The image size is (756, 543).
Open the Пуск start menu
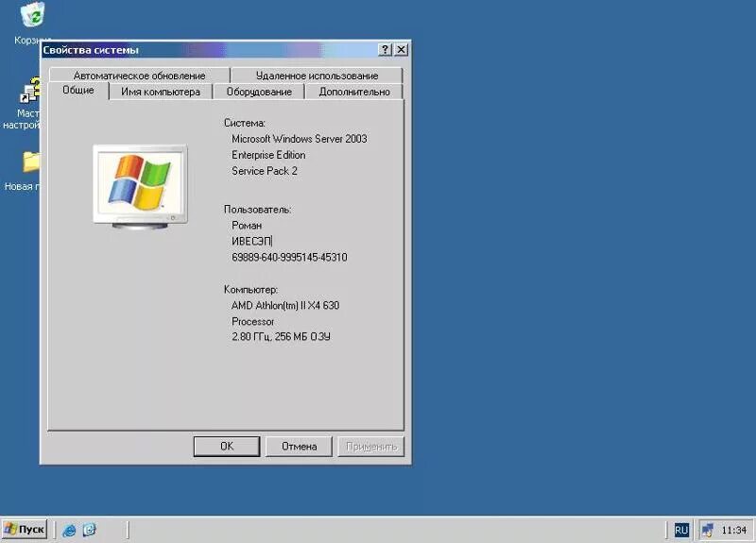[x=25, y=530]
